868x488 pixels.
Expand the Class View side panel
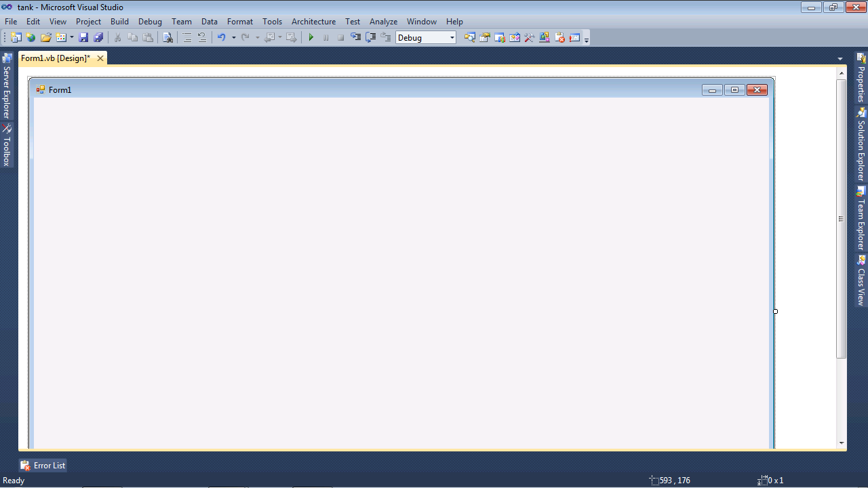861,280
